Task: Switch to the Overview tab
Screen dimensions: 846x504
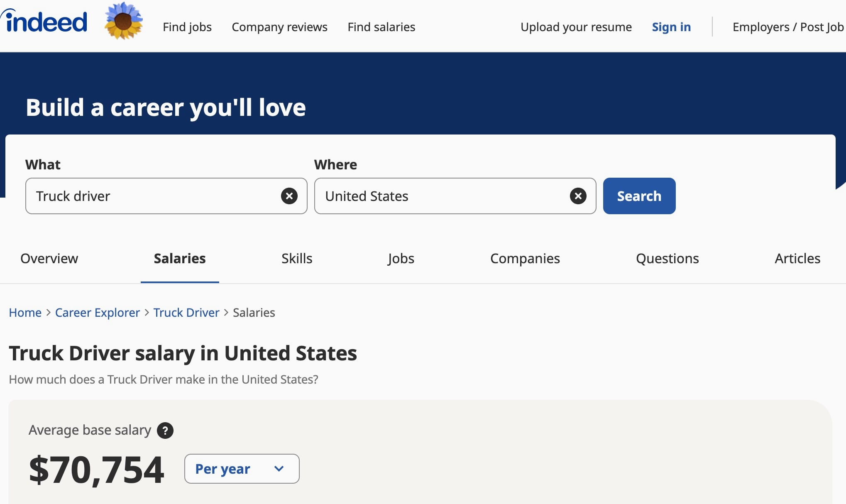Action: point(49,259)
